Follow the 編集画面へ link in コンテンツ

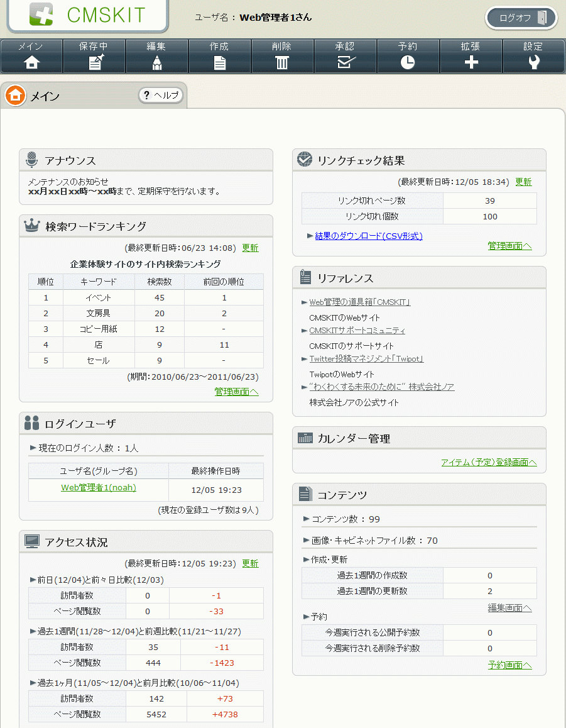(x=509, y=608)
